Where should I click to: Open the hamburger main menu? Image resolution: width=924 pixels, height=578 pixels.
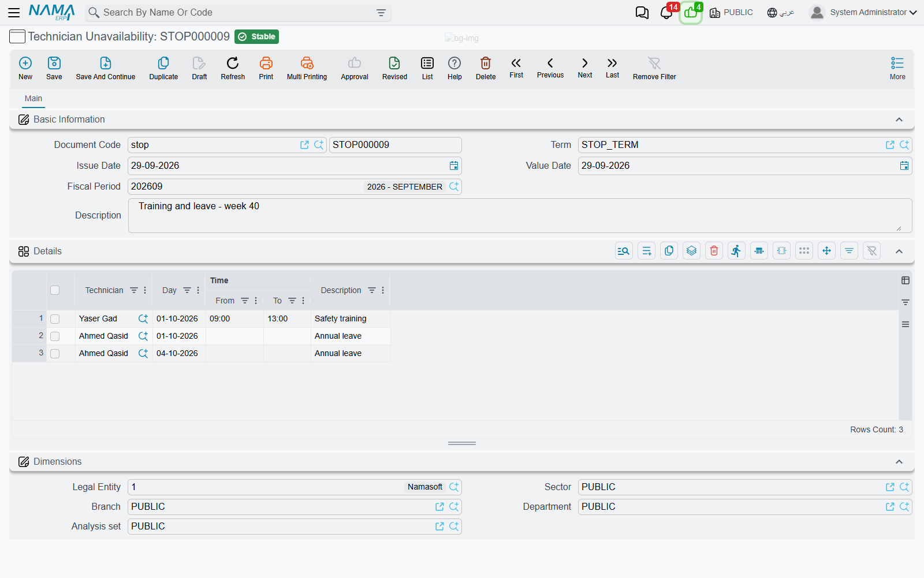(14, 12)
